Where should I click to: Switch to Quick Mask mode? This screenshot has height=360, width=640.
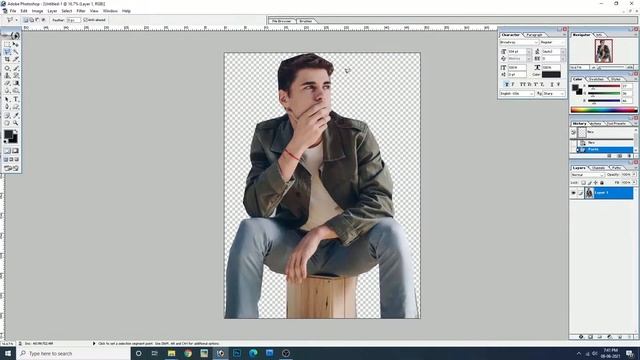click(15, 151)
